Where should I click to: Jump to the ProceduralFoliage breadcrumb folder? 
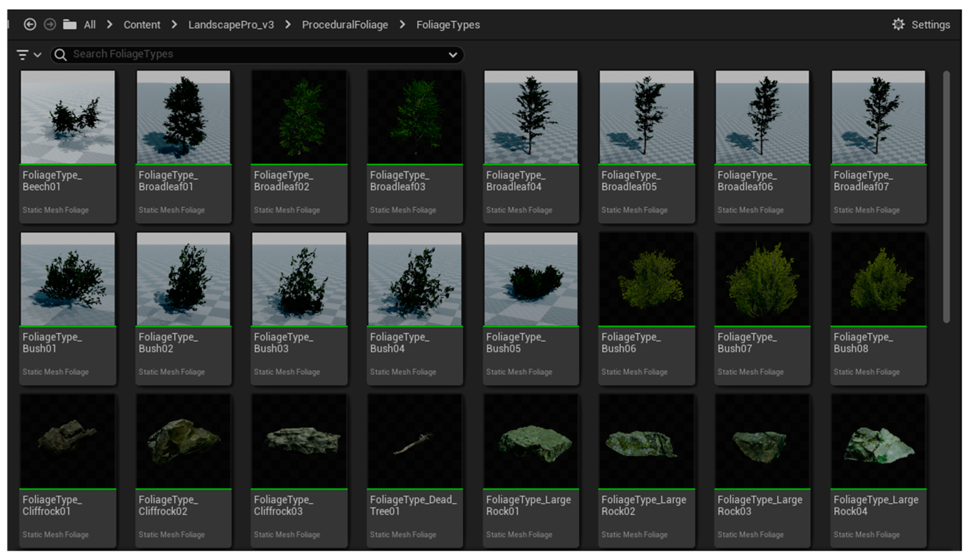click(x=345, y=25)
